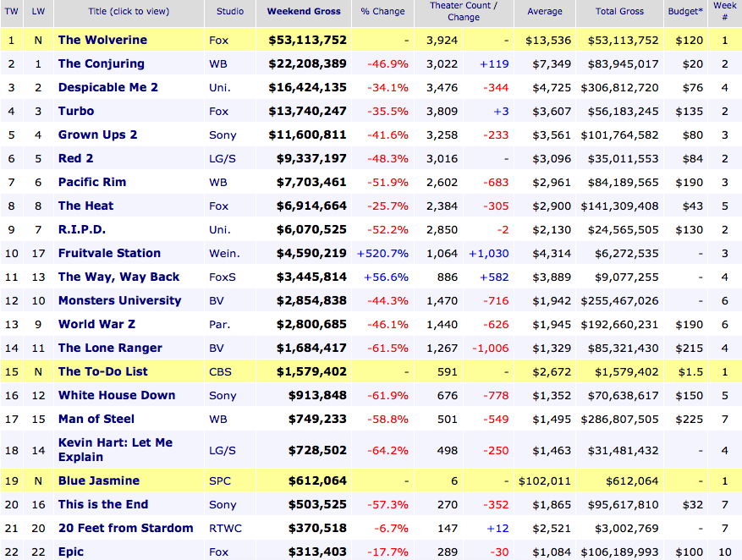Select Grown Ups 2 title
Screen dimensions: 742x560
97,135
